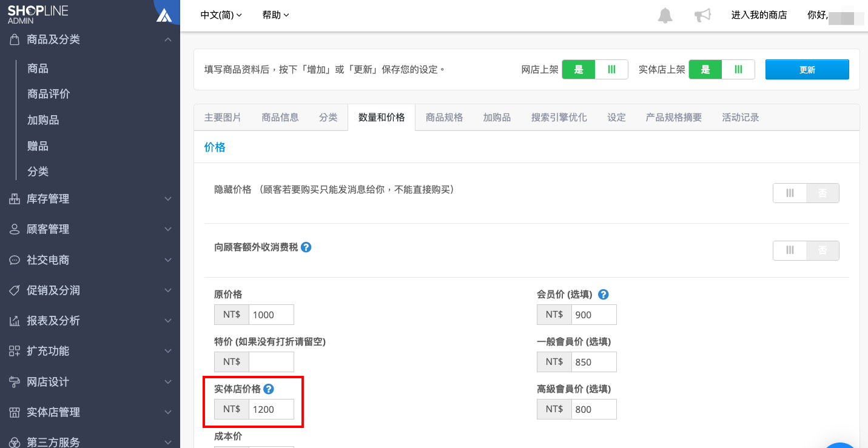Click the 社交电商 chat bubble icon
868x448 pixels.
(15, 260)
